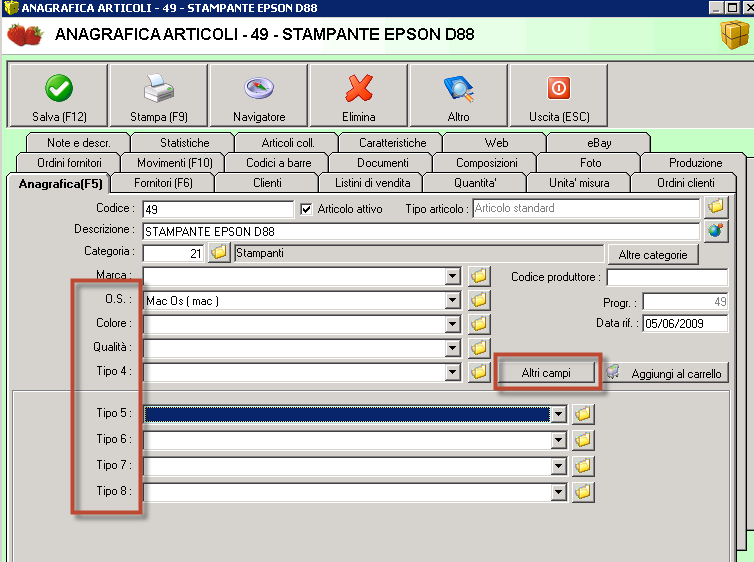754x562 pixels.
Task: Expand the Tipo 8 dropdown arrow
Action: pos(558,492)
